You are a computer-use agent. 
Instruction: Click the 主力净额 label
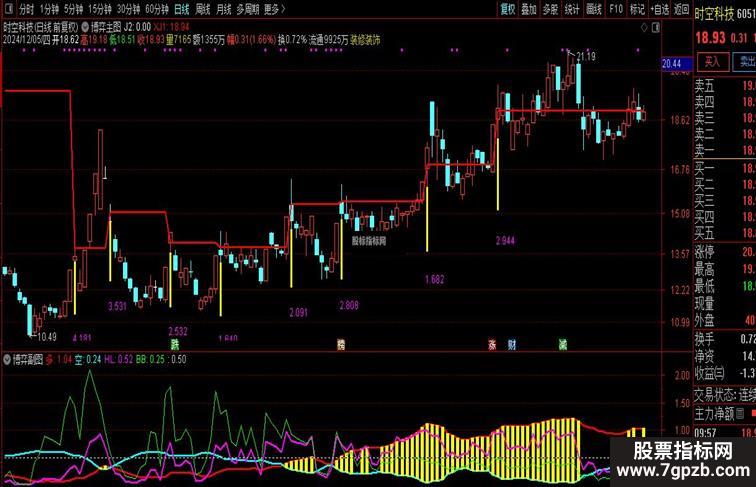pos(714,413)
